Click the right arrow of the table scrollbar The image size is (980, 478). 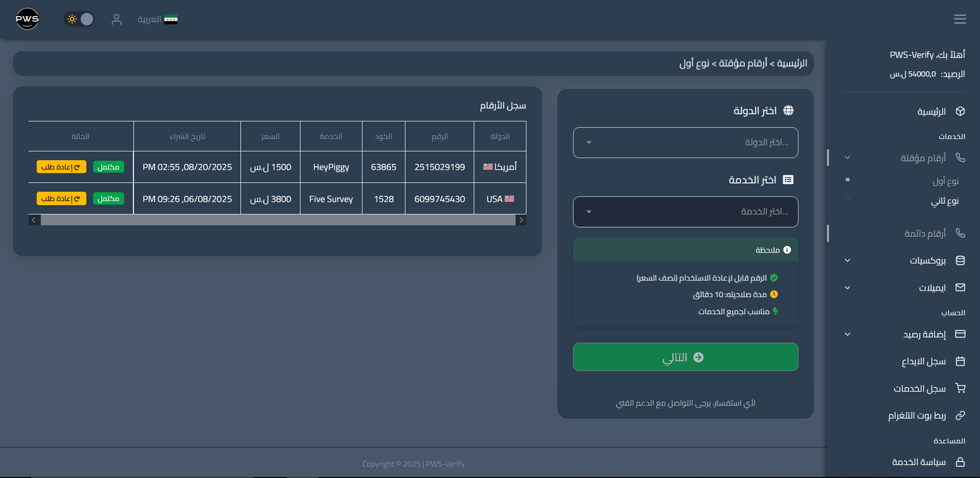point(521,220)
